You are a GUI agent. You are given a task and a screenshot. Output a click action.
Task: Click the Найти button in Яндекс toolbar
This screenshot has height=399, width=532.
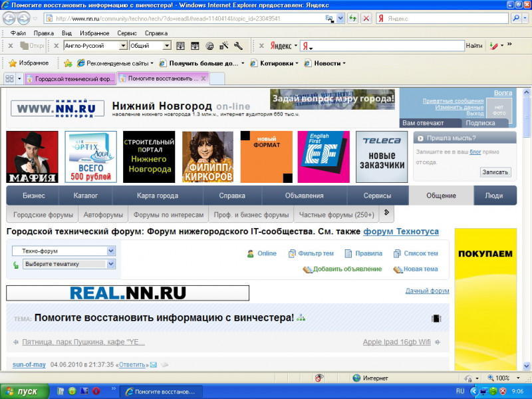tap(474, 46)
